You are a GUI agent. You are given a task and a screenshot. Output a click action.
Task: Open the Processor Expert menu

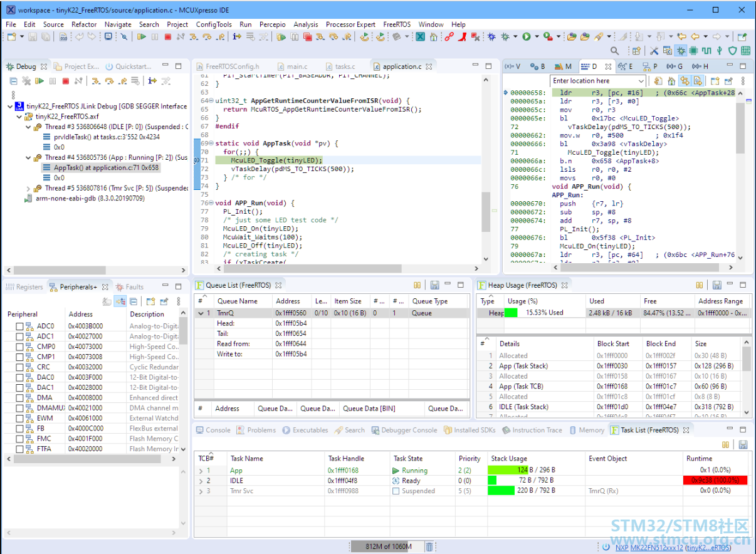[x=350, y=24]
